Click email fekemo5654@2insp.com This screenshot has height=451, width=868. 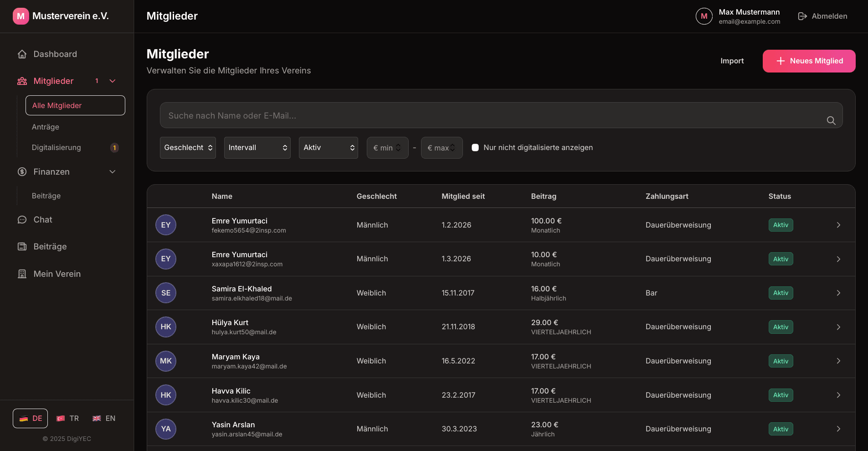[x=249, y=231]
